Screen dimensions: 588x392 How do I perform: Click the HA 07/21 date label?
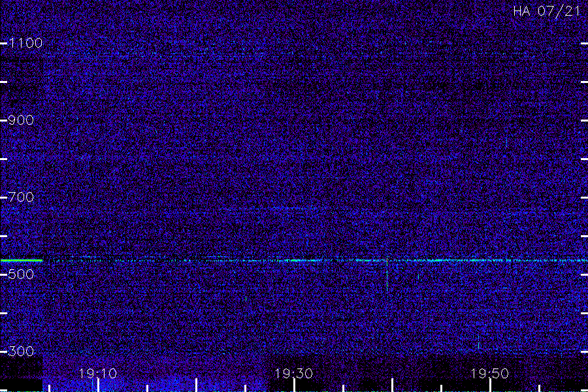547,11
